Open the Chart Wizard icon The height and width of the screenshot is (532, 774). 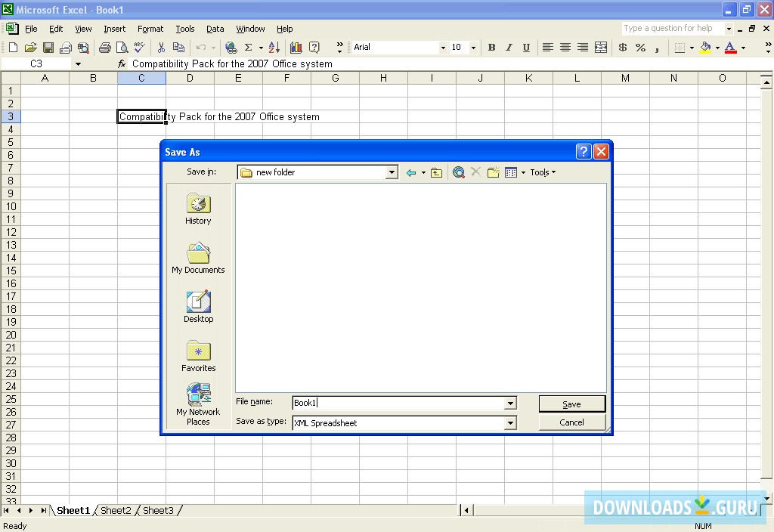pos(295,47)
